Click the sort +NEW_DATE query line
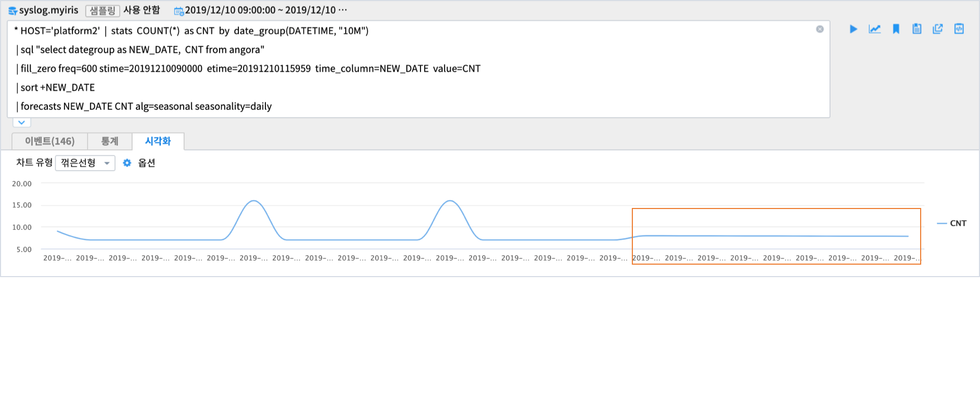The image size is (980, 404). pyautogui.click(x=56, y=87)
